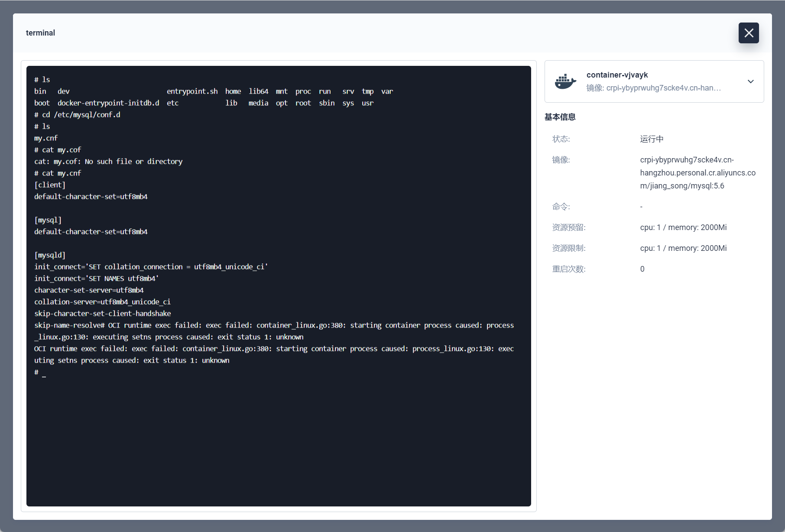Expand the container-vjvayk selector chevron
The width and height of the screenshot is (785, 532).
pos(751,81)
